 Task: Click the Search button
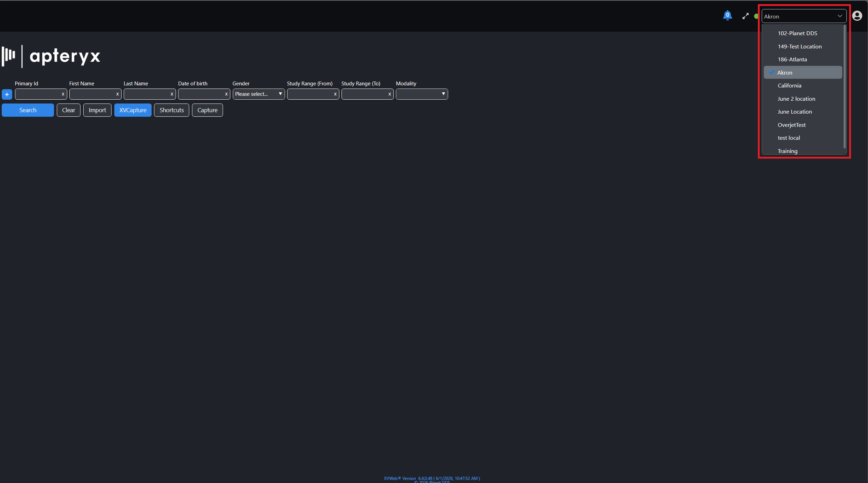[x=28, y=110]
